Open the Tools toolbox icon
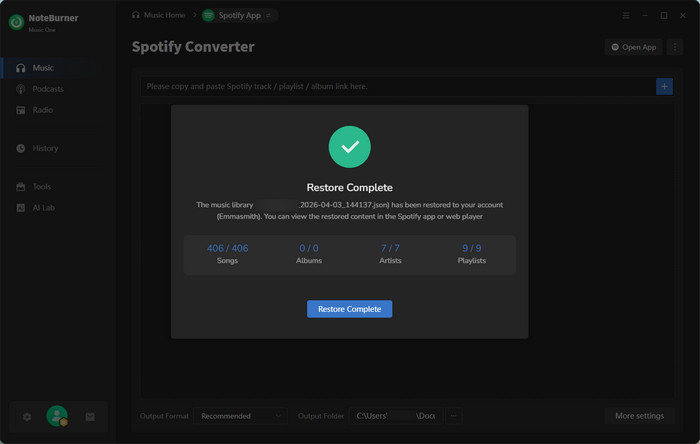Viewport: 700px width, 444px height. [21, 187]
